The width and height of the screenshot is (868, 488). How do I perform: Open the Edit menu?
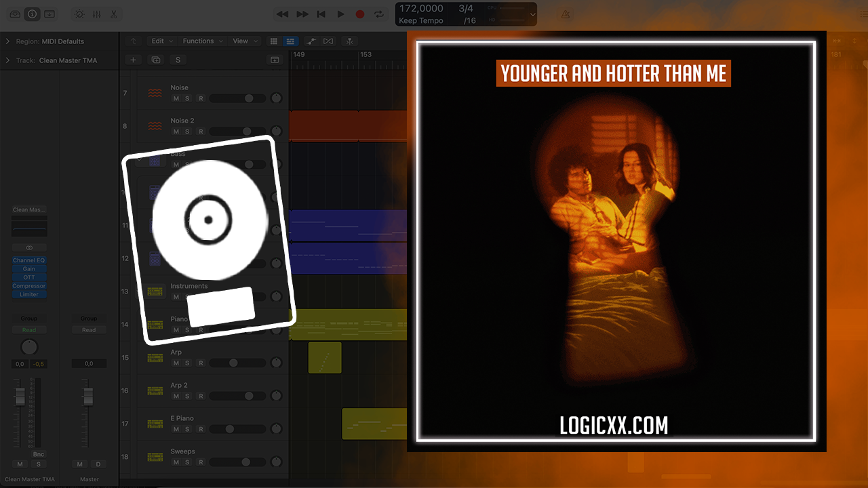coord(162,41)
